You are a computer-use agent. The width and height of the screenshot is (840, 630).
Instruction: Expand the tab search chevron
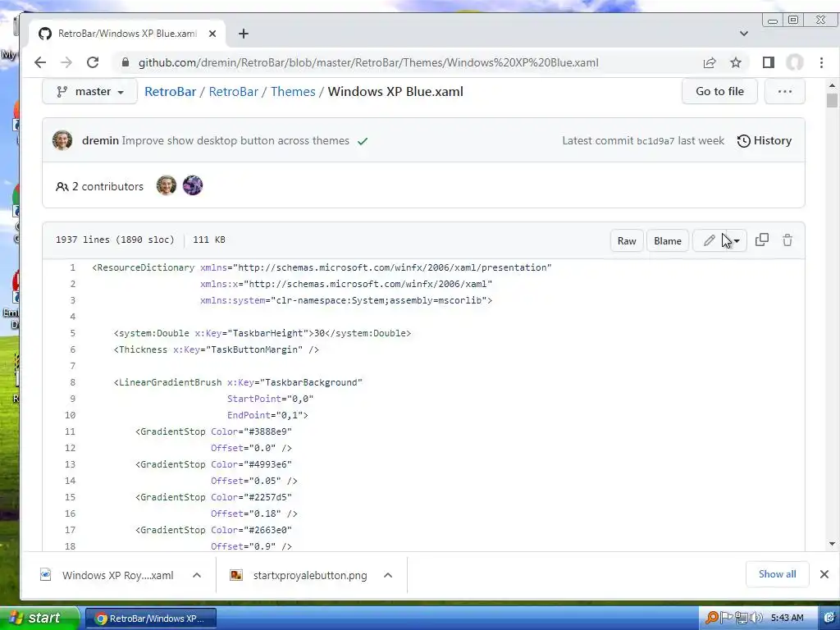point(744,34)
